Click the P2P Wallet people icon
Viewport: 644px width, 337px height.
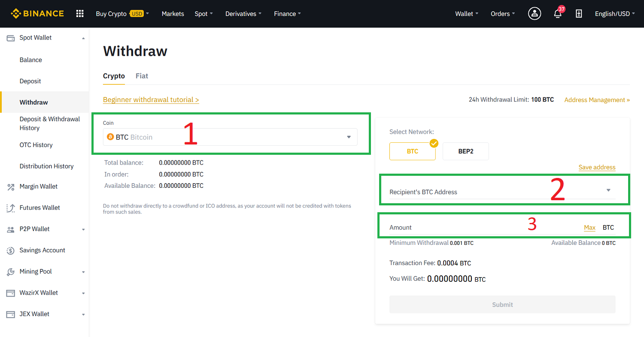pos(11,229)
